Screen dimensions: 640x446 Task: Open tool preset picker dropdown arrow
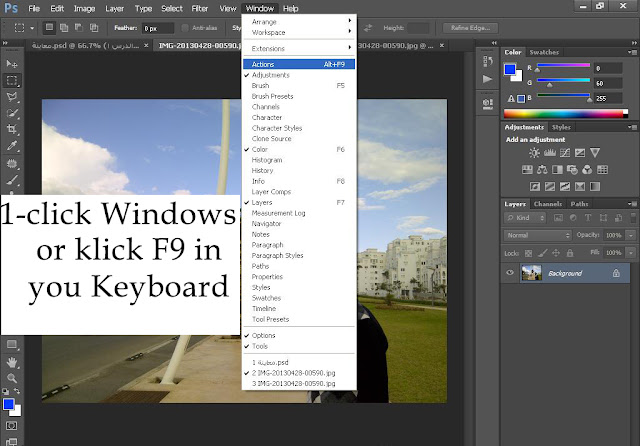pyautogui.click(x=32, y=28)
